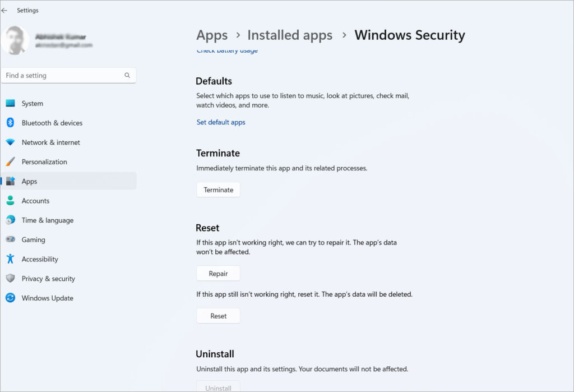Open Accounts label in sidebar
Screen dimensions: 574x392
coord(35,201)
